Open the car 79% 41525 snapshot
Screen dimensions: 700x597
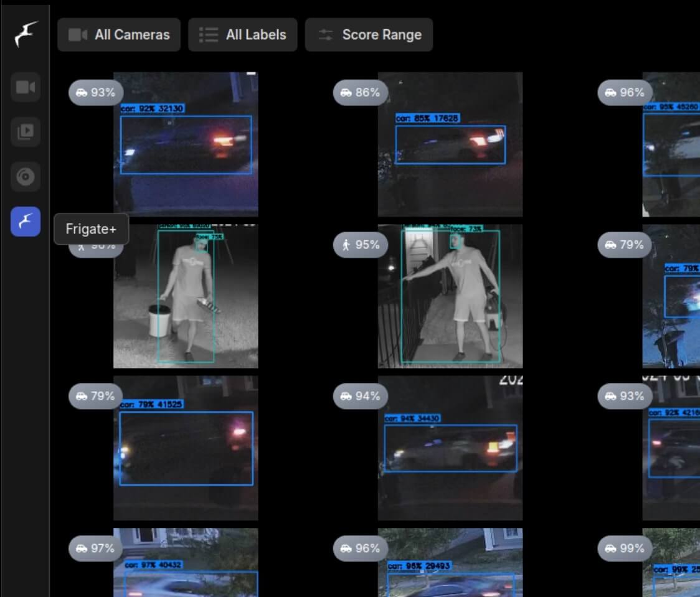tap(186, 448)
